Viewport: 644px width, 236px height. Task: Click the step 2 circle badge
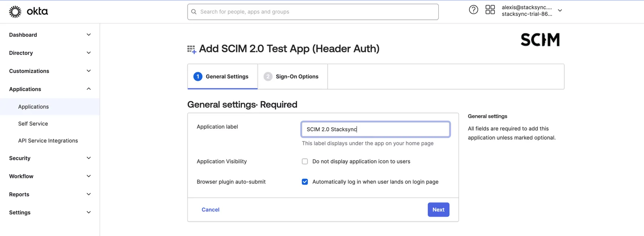[268, 77]
